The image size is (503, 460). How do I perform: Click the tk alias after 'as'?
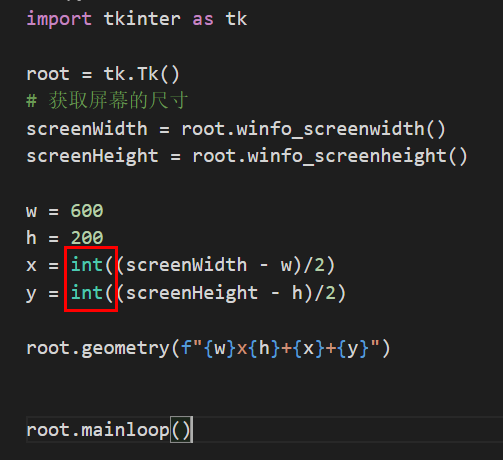coord(236,19)
